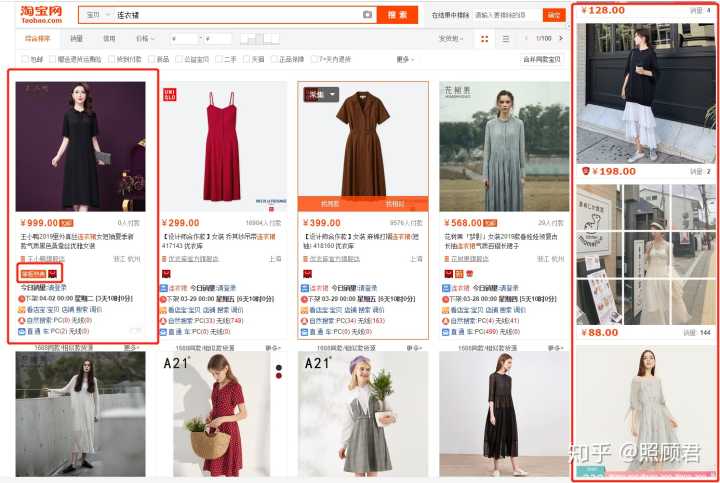Click the camera image-search icon
The height and width of the screenshot is (483, 720).
coord(367,15)
